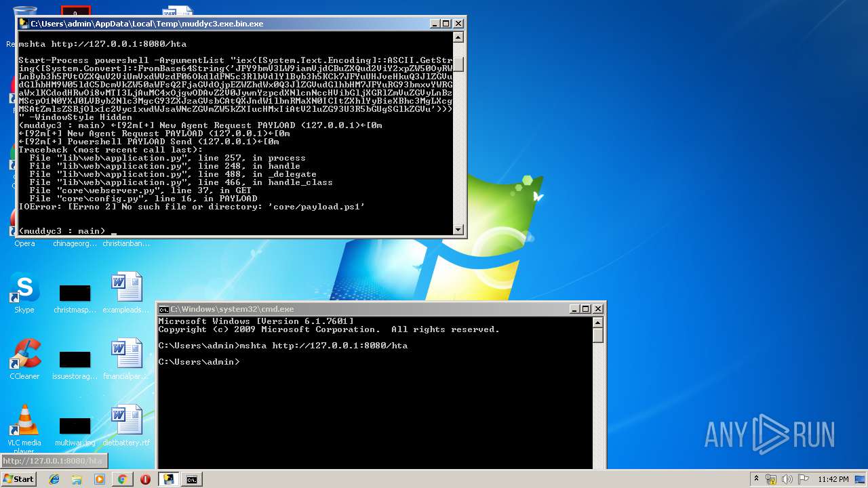Switch to the muddyc3 window taskbar button
This screenshot has height=488, width=868.
[168, 479]
